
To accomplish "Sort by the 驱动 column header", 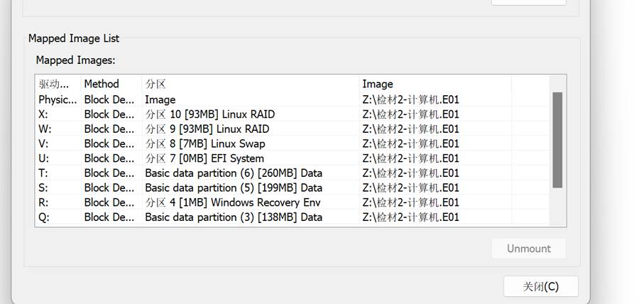I will (57, 84).
